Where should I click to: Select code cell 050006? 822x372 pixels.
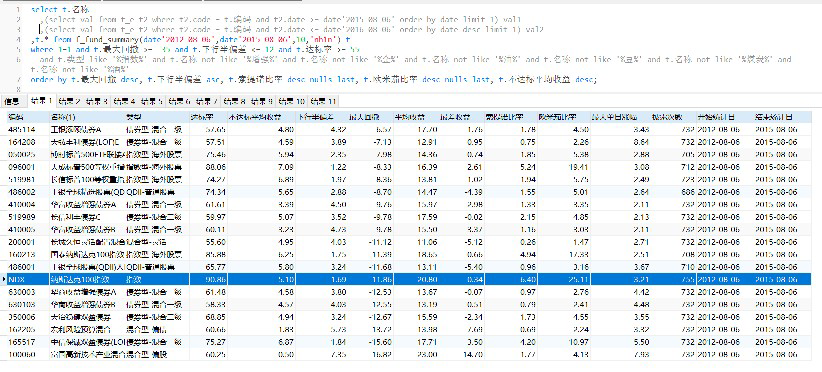27,317
